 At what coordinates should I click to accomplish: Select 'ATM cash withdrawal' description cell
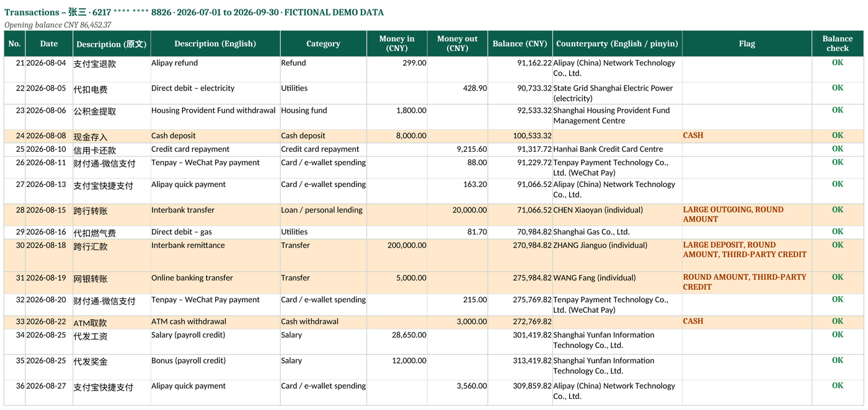(215, 322)
